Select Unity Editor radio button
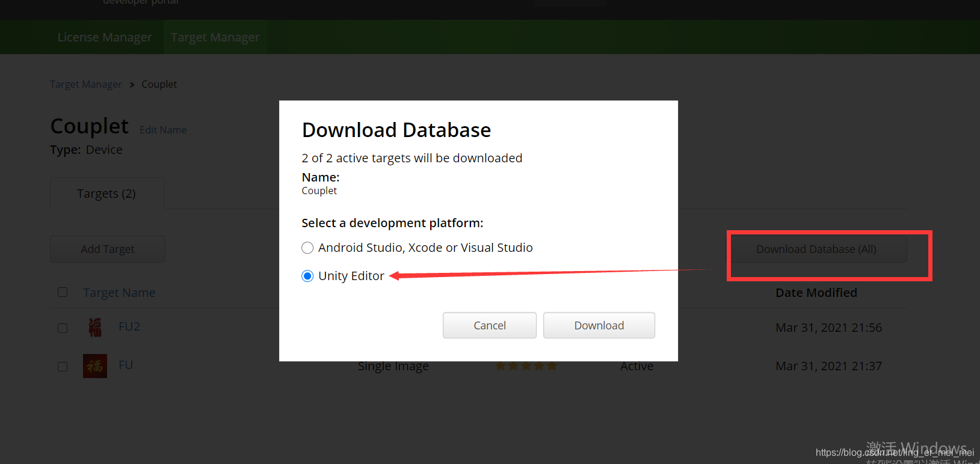The width and height of the screenshot is (980, 464). click(307, 276)
